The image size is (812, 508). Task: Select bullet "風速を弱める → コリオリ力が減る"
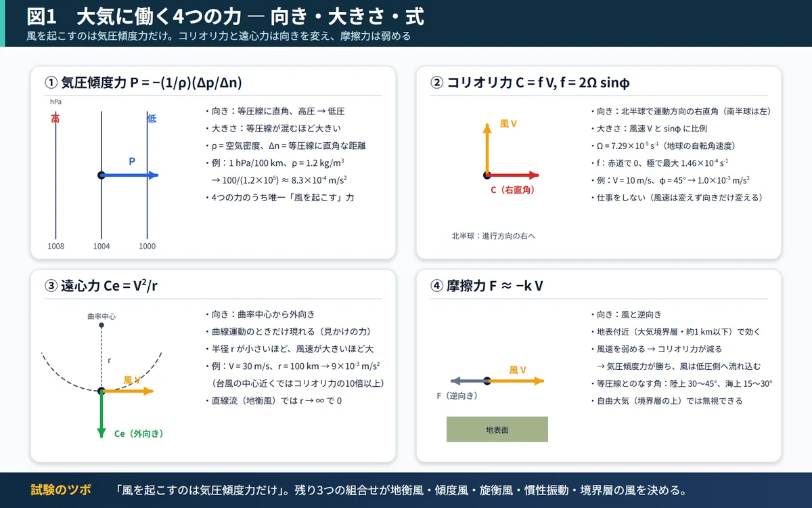click(656, 349)
